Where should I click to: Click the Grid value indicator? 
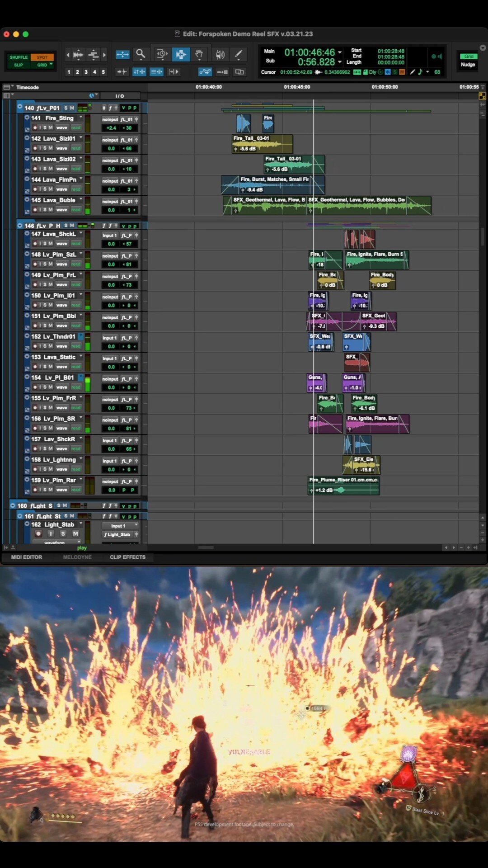[x=469, y=57]
